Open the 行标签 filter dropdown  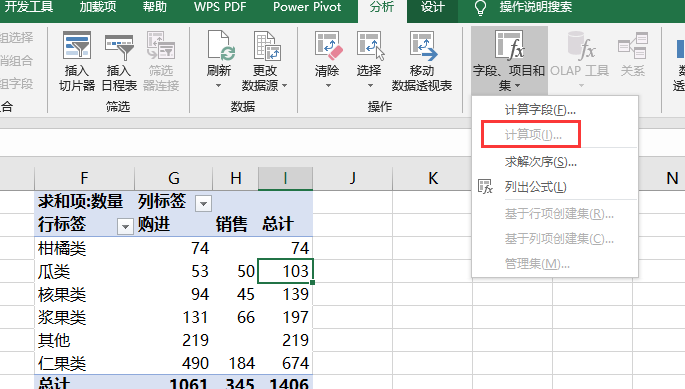125,226
